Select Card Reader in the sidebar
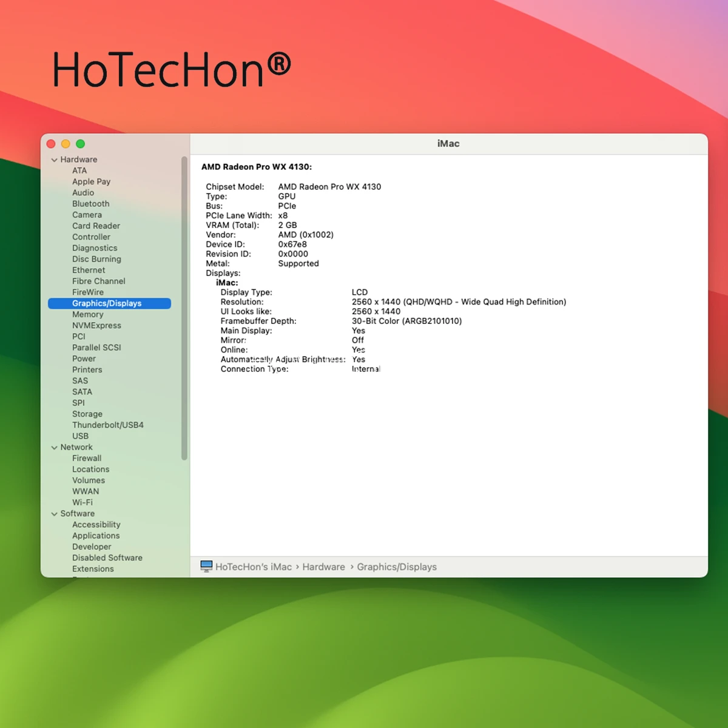The width and height of the screenshot is (728, 728). pos(96,226)
